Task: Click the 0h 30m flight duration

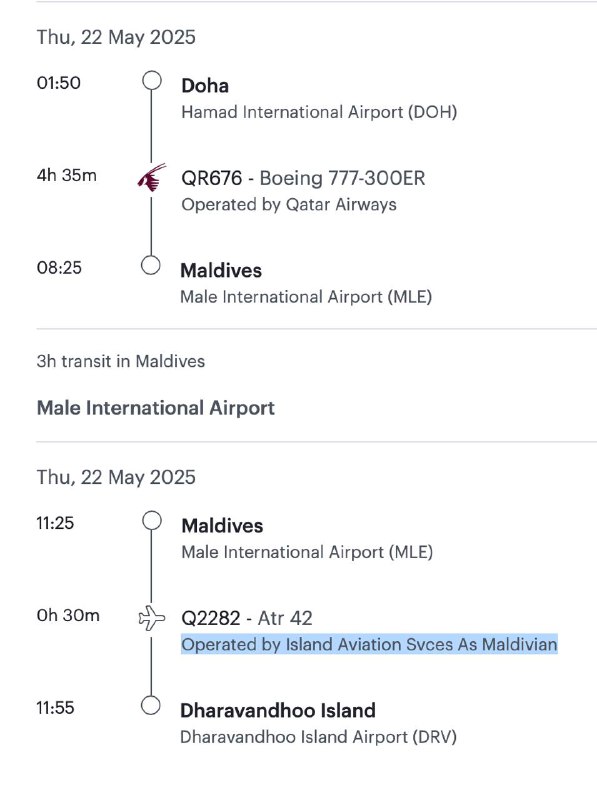Action: coord(68,615)
